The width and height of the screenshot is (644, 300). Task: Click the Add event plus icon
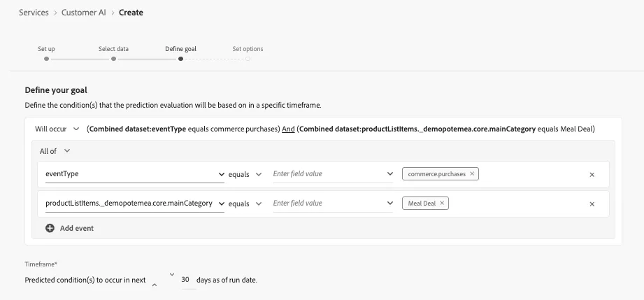click(50, 228)
